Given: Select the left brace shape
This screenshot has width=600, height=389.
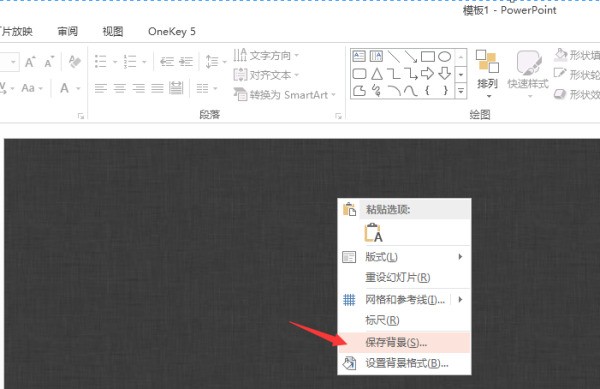Looking at the screenshot, I should pyautogui.click(x=427, y=91).
